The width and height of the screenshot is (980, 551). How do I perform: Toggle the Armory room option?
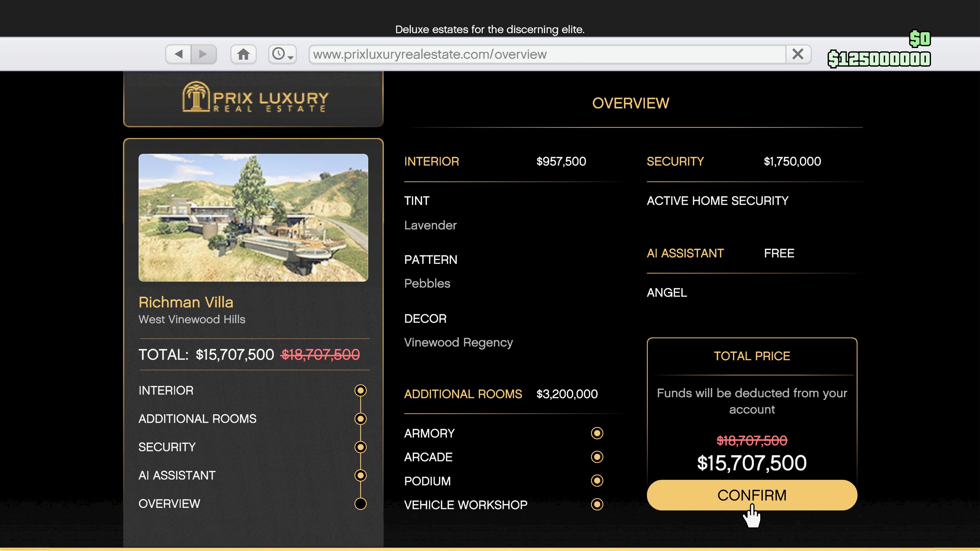pos(597,433)
